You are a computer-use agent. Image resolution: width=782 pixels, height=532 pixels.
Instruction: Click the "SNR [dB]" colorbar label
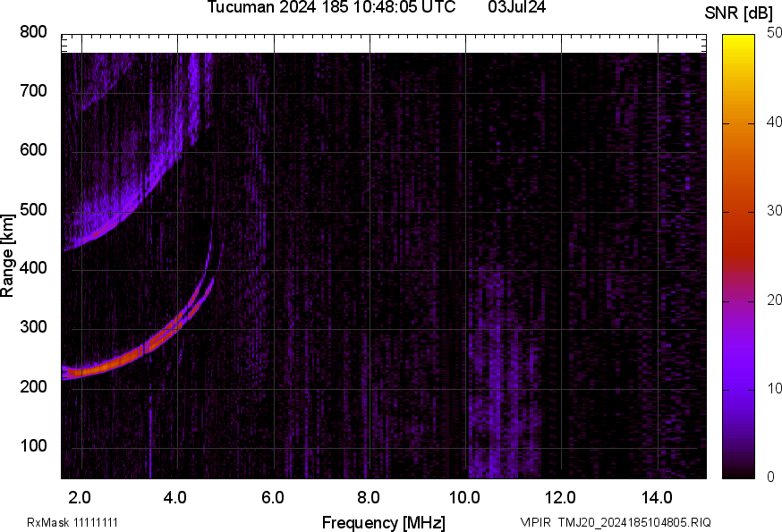[x=739, y=13]
